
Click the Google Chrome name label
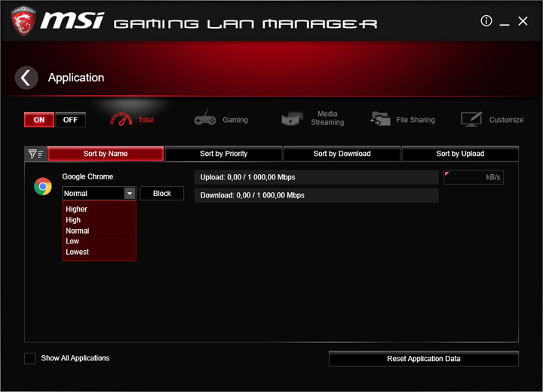[x=87, y=176]
